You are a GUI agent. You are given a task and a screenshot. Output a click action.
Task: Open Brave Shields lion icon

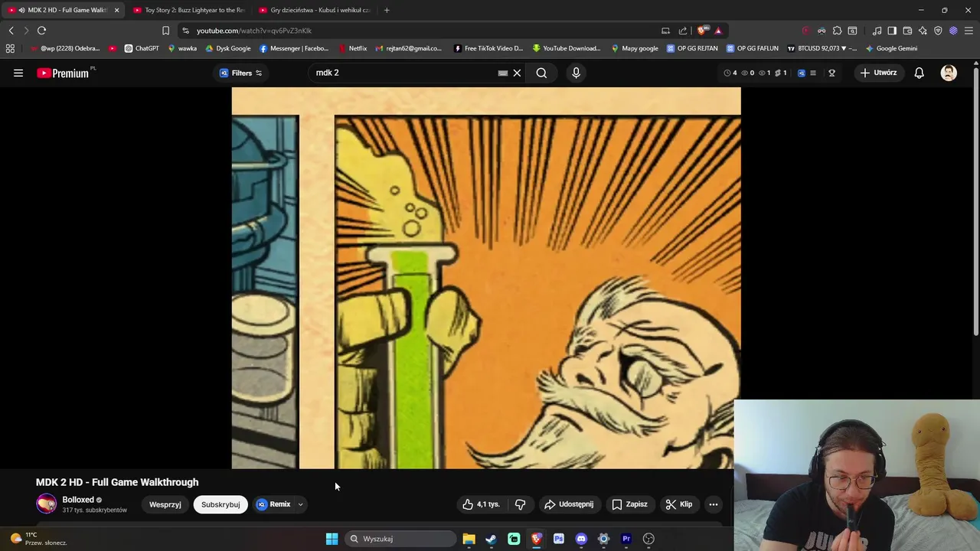coord(701,31)
